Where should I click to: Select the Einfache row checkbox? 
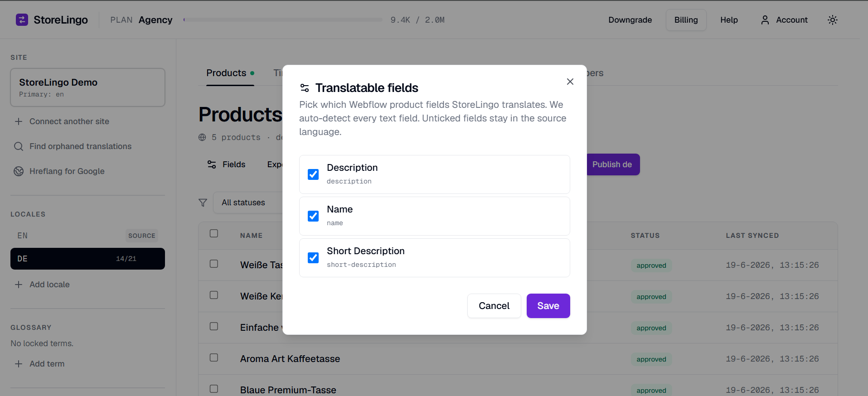[214, 326]
